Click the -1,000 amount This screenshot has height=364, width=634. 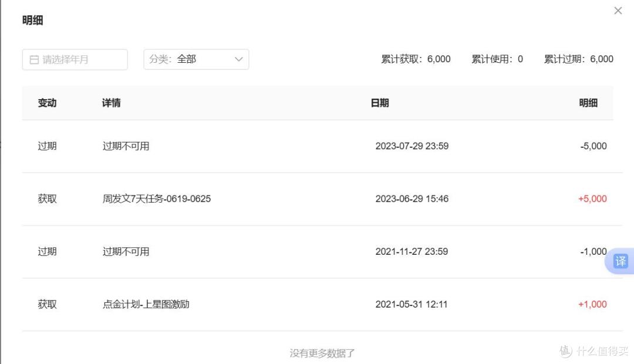pyautogui.click(x=593, y=251)
